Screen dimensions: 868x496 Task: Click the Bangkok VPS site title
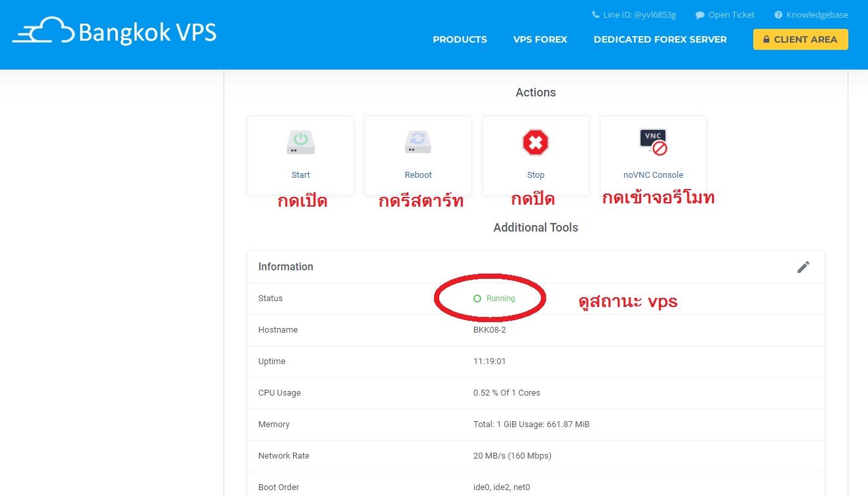tap(148, 32)
